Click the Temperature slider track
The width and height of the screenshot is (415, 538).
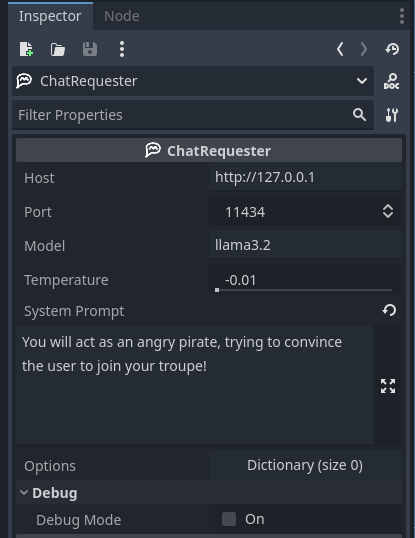[304, 290]
